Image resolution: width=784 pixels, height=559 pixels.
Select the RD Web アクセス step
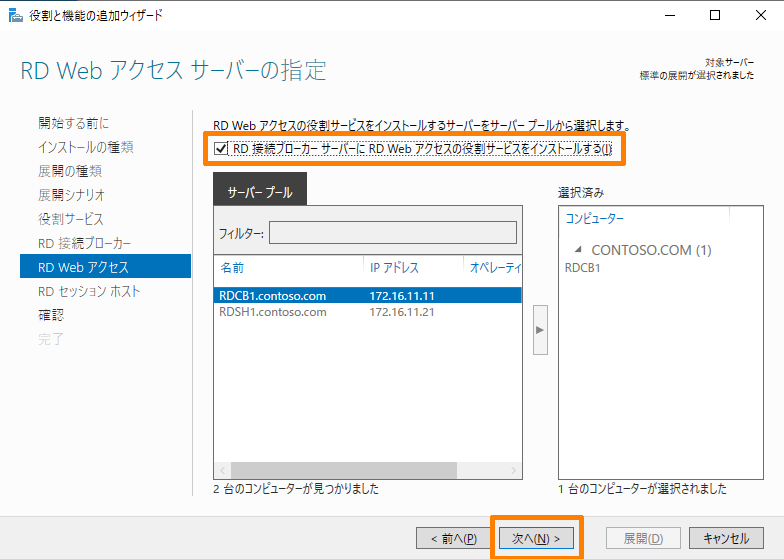click(106, 266)
